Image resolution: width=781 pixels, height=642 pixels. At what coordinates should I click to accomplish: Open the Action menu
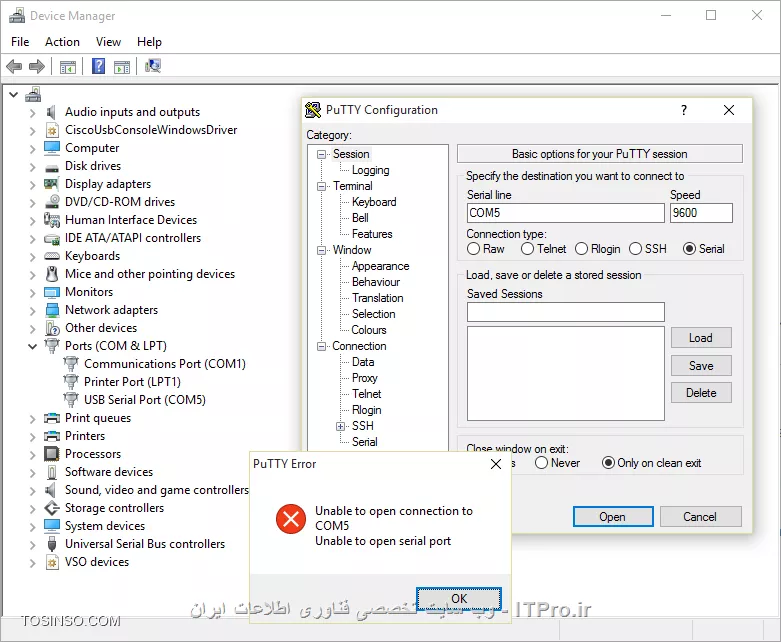(x=62, y=42)
